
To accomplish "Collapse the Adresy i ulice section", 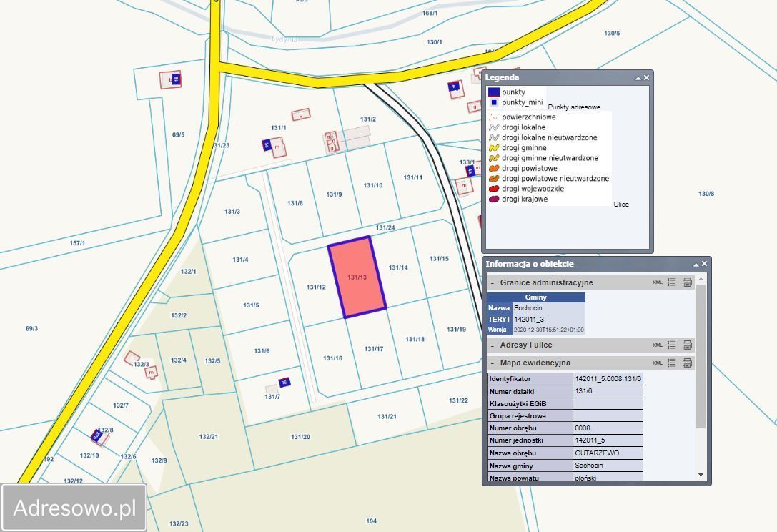I will pos(492,345).
